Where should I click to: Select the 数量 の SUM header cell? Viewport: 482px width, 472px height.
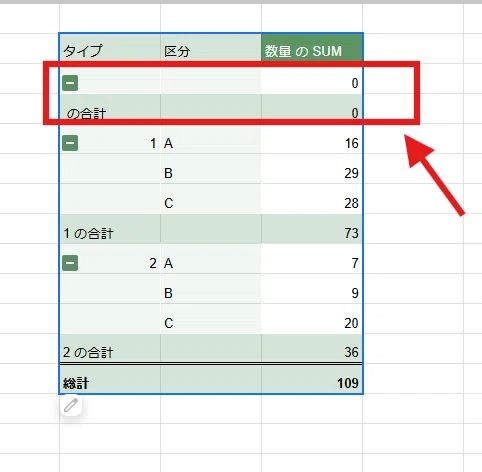(312, 48)
